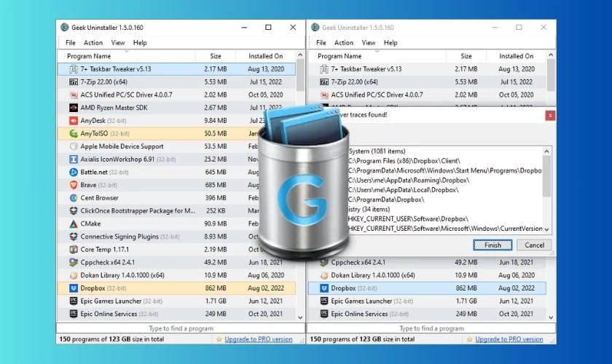
Task: Select 'C:\ProgramData\Dropbox\' trace entry
Action: point(386,199)
